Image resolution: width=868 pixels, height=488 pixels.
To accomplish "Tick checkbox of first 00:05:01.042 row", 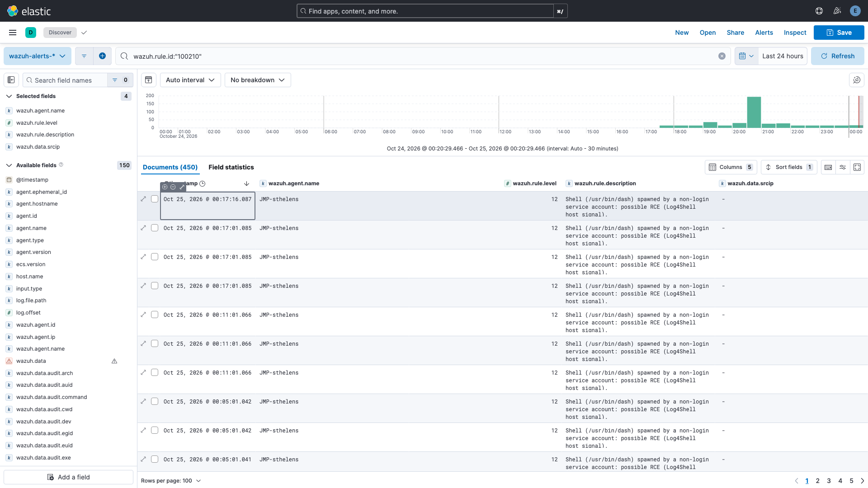I will (155, 401).
